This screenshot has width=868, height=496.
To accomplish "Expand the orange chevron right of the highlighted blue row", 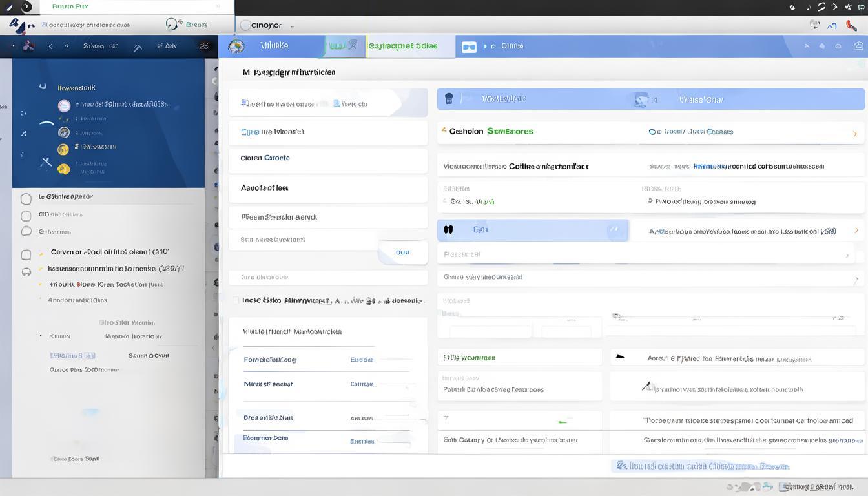I will (856, 231).
